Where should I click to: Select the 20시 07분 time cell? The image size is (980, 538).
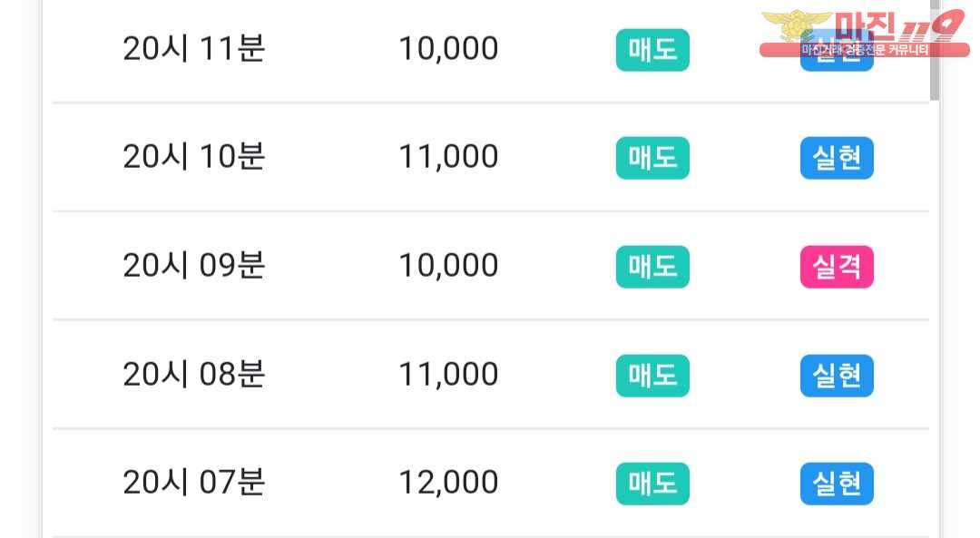coord(194,483)
